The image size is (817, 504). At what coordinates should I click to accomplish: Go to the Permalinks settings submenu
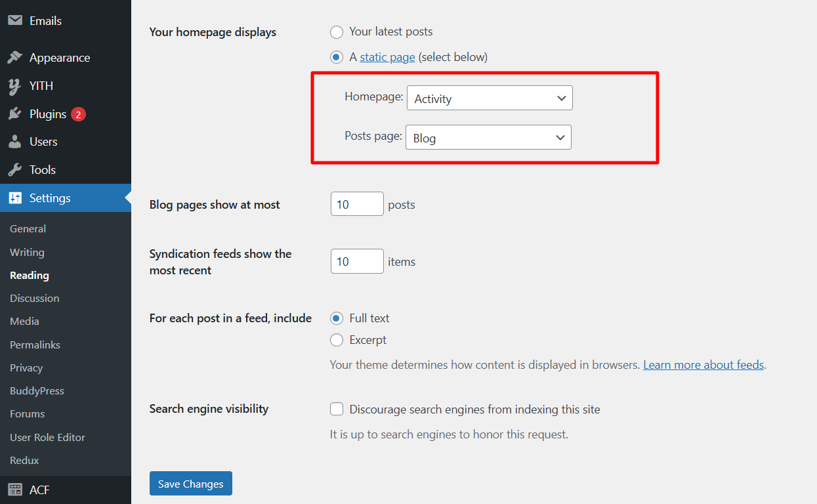(35, 345)
